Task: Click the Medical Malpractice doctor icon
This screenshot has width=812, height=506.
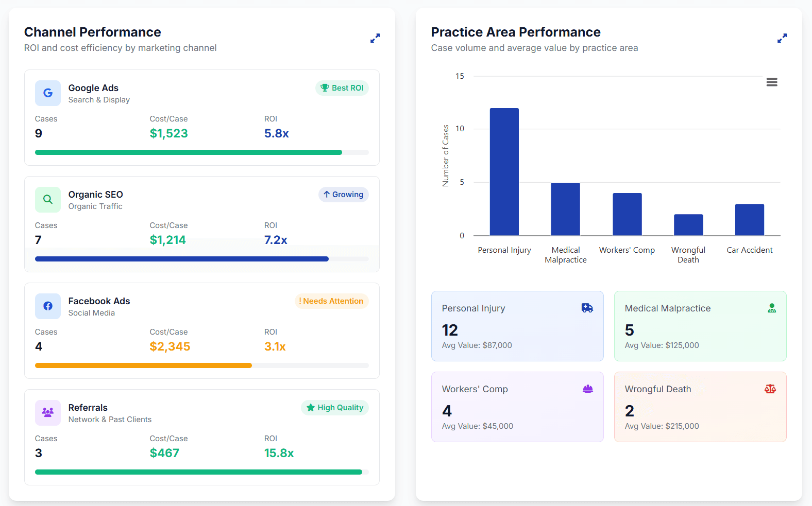Action: pyautogui.click(x=772, y=308)
